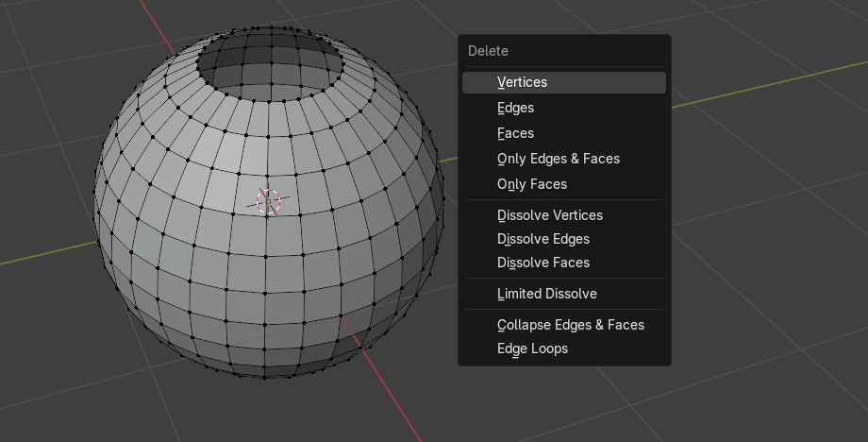
Task: Select the Edges delete option
Action: click(515, 108)
